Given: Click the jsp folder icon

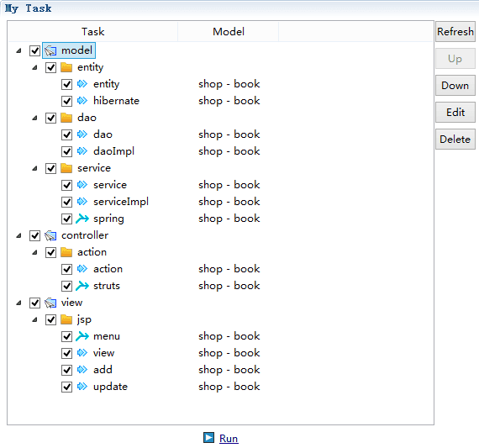Looking at the screenshot, I should pyautogui.click(x=66, y=319).
